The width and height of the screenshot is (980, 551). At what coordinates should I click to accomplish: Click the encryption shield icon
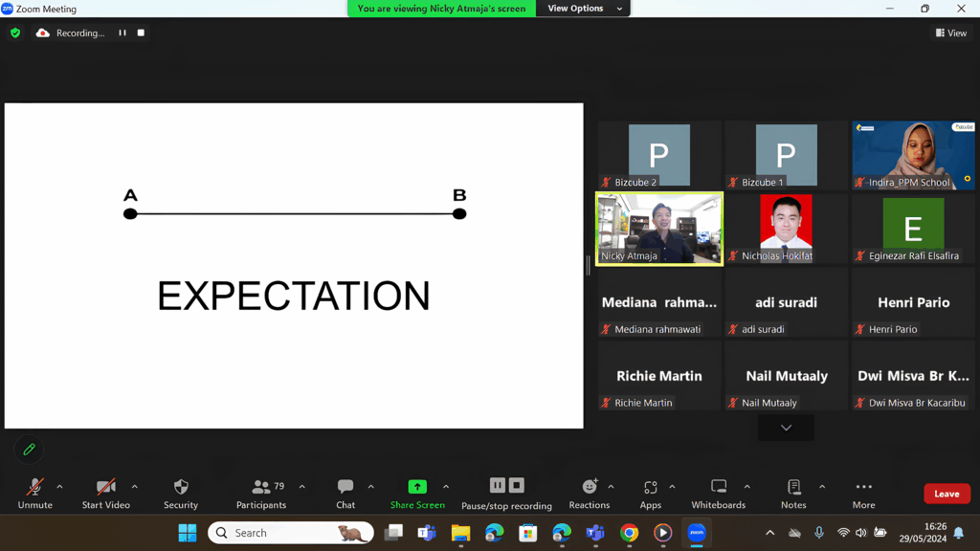[15, 33]
